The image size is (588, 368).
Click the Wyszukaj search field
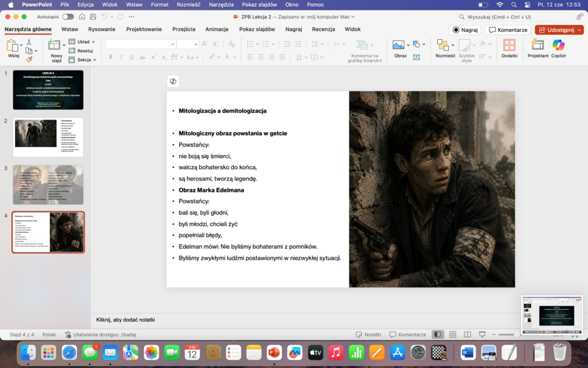[514, 17]
